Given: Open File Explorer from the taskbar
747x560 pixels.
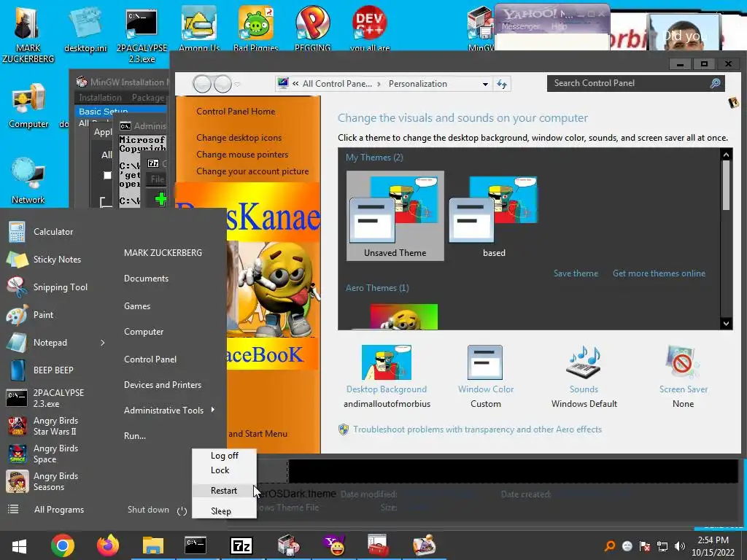Looking at the screenshot, I should point(153,545).
